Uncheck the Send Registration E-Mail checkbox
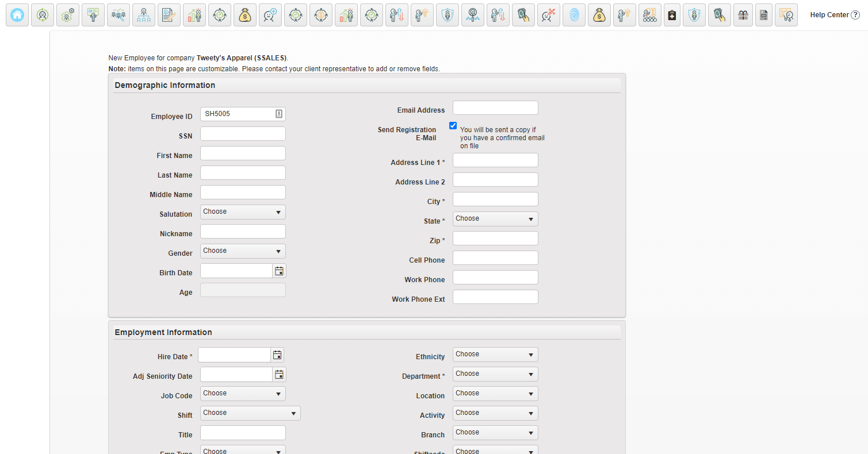Screen dimensions: 868x454 pyautogui.click(x=453, y=125)
